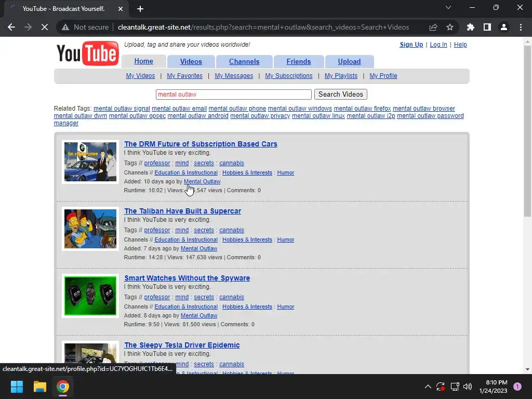Image resolution: width=532 pixels, height=399 pixels.
Task: Bookmark this page with the star icon
Action: click(x=450, y=27)
